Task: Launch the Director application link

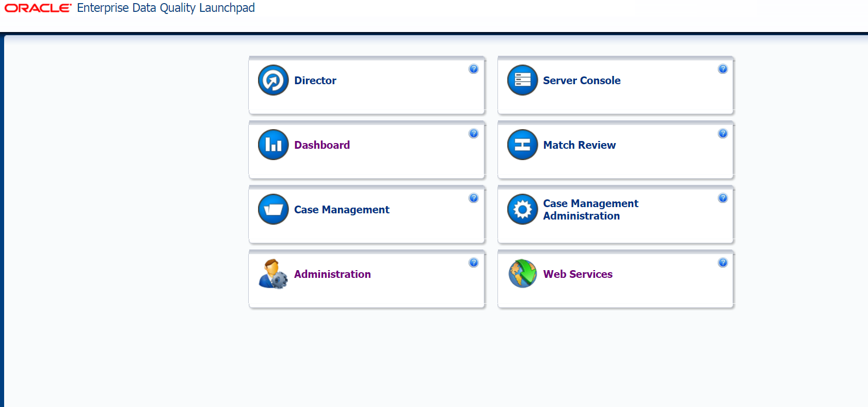Action: [315, 81]
